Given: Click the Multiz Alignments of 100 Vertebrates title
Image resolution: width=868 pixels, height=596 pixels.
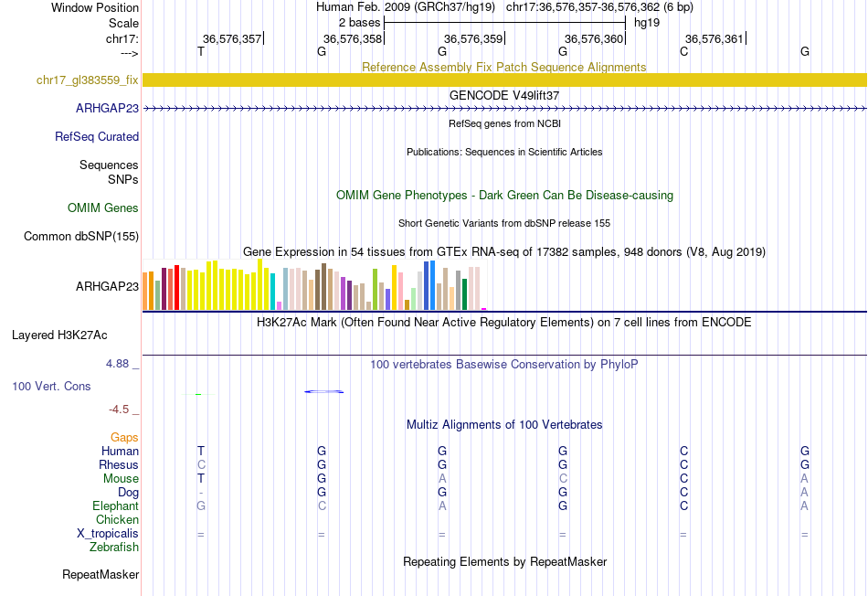Looking at the screenshot, I should [504, 425].
